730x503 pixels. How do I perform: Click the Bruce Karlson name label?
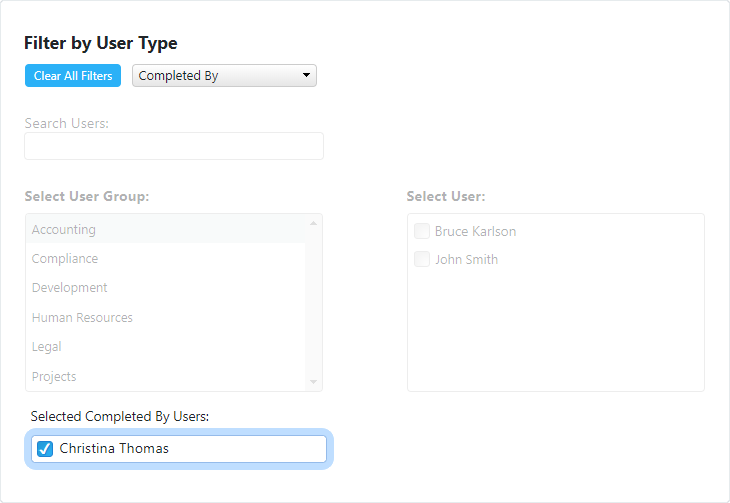475,231
